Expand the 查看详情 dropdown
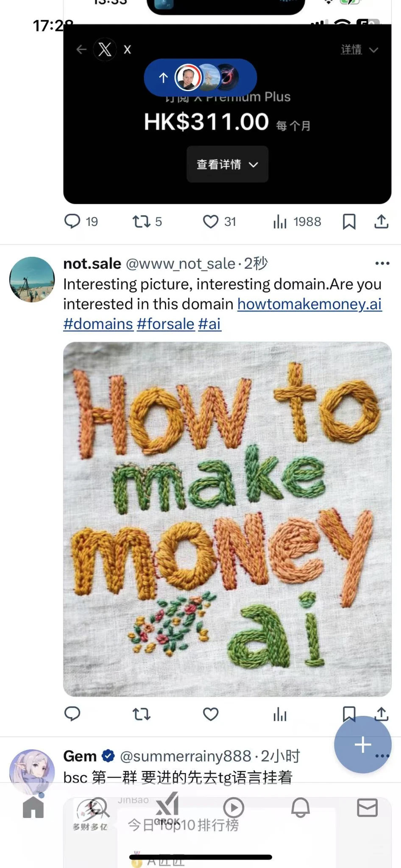The width and height of the screenshot is (401, 868). click(x=227, y=164)
